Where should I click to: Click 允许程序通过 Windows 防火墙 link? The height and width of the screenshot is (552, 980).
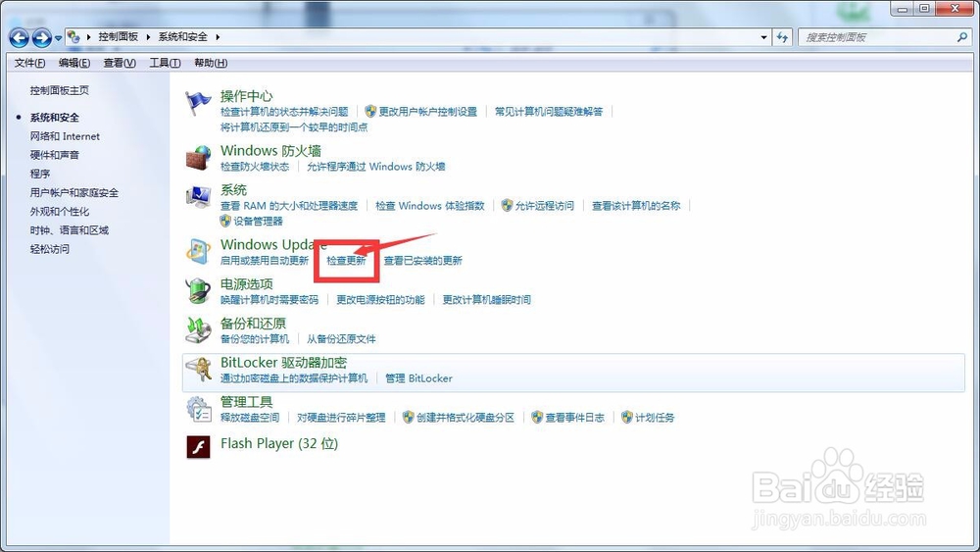tap(376, 167)
